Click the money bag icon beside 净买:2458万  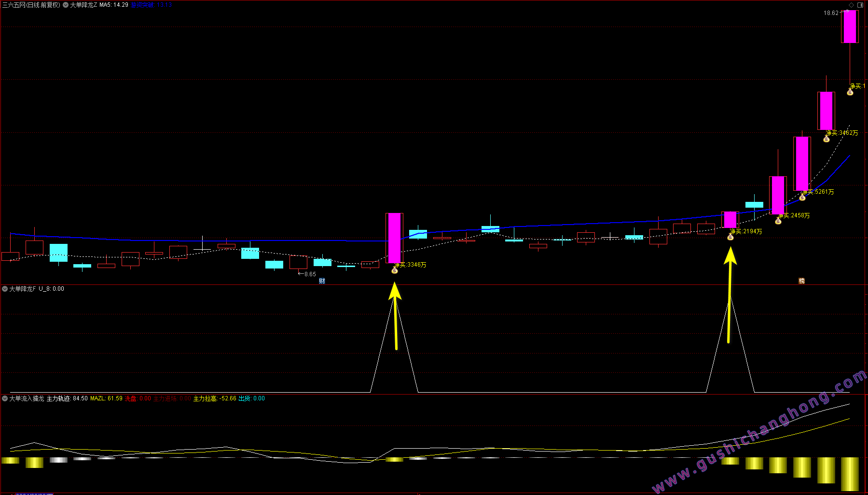tap(778, 221)
